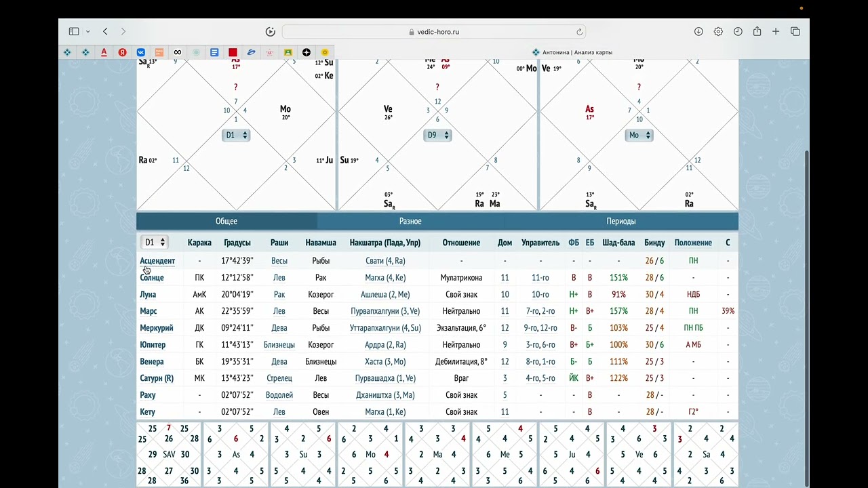
Task: Click the Раху row label
Action: coord(148,395)
